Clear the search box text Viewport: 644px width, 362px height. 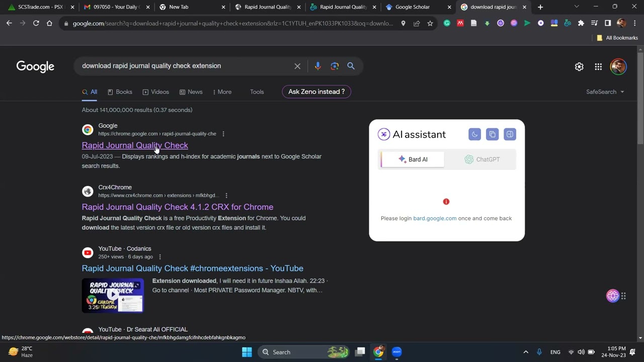[297, 66]
